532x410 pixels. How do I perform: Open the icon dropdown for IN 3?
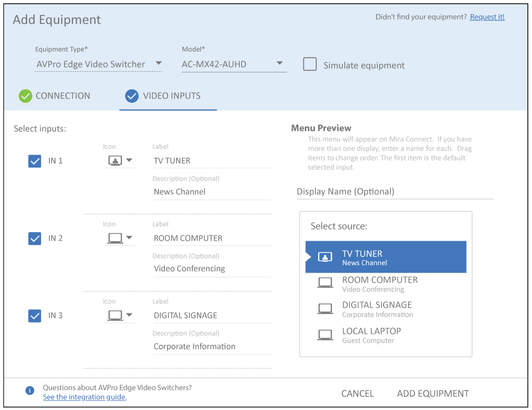coord(129,315)
